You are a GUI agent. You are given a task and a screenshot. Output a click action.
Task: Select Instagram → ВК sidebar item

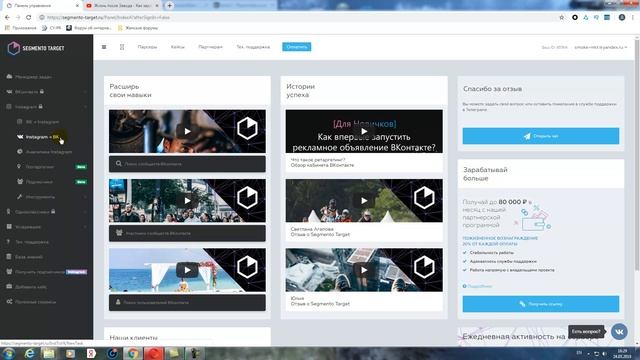tap(42, 137)
